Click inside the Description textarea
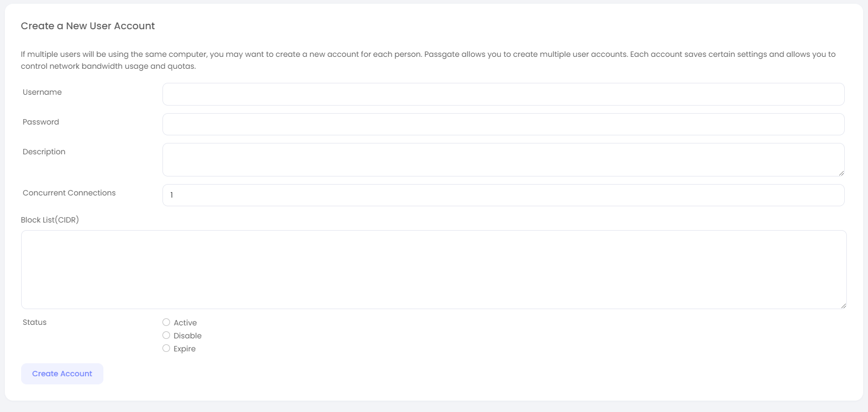Screen dimensions: 868x412 tap(503, 159)
